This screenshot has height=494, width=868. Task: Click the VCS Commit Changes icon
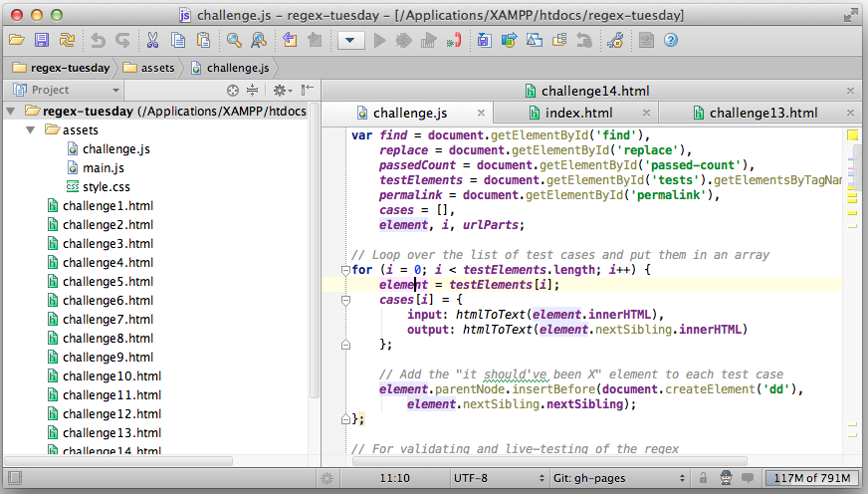tap(509, 41)
